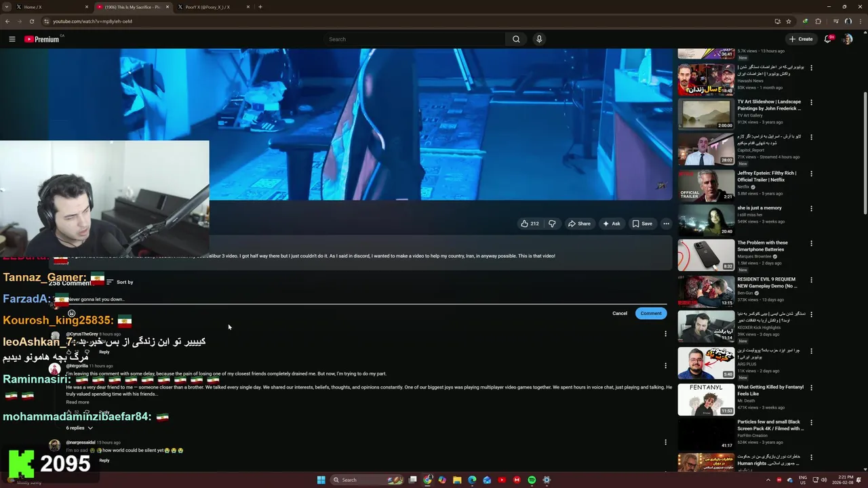Viewport: 868px width, 488px height.
Task: Open options for the htrgorilla comment
Action: click(665, 365)
